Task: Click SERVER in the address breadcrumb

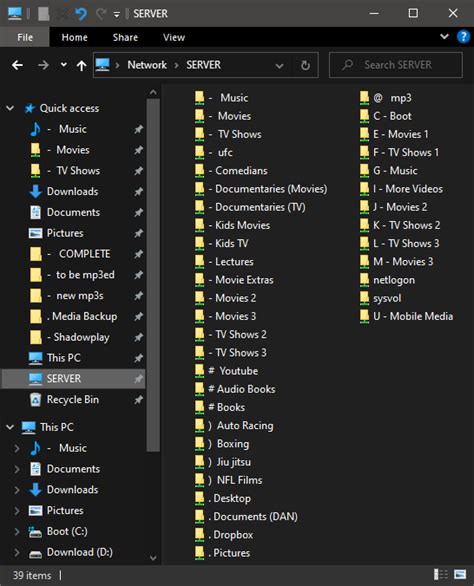Action: coord(203,65)
